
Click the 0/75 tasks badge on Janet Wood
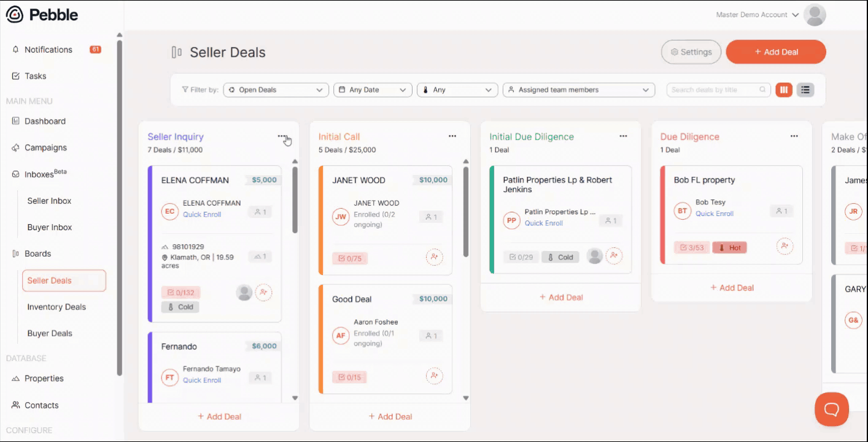(350, 258)
